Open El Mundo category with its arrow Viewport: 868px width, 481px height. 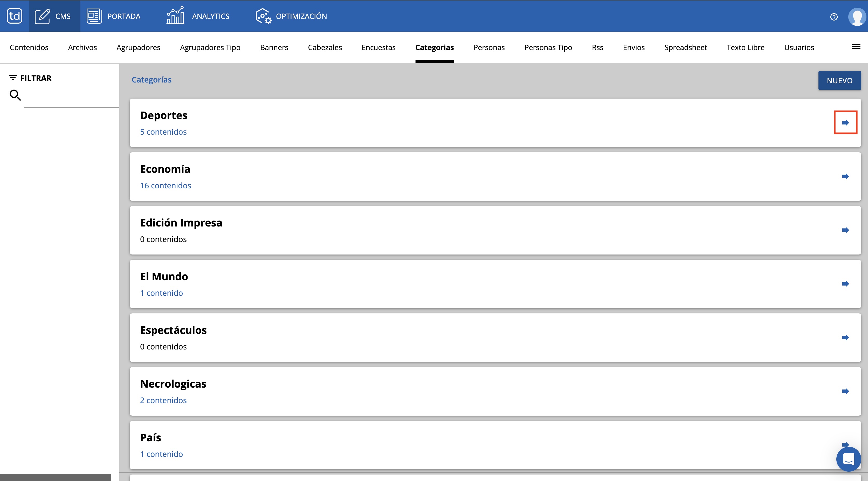[845, 284]
